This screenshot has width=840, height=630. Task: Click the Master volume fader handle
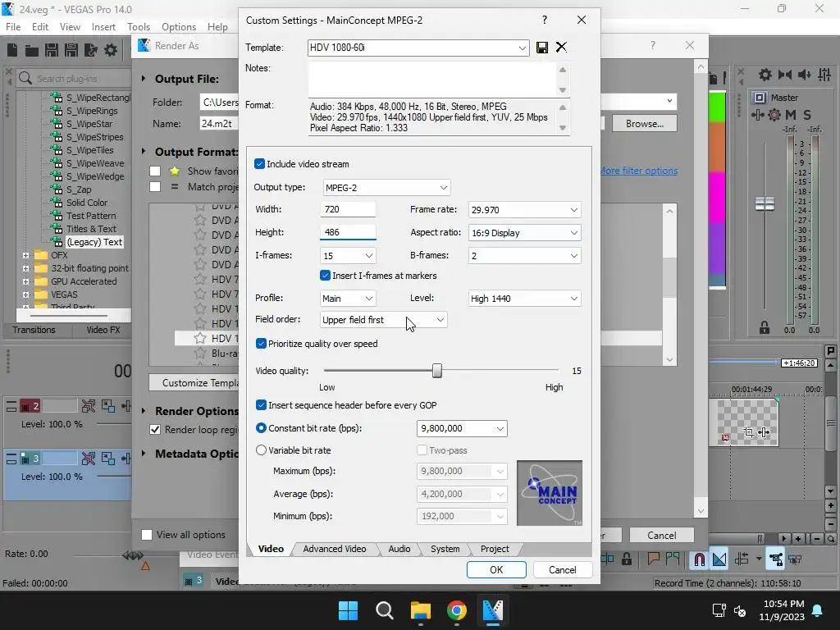click(x=765, y=203)
